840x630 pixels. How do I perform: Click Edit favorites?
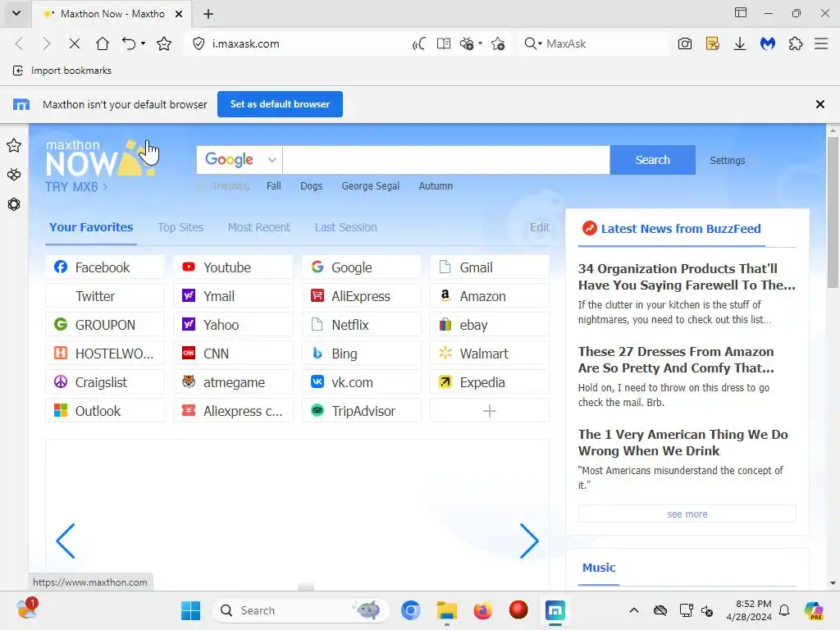tap(540, 227)
